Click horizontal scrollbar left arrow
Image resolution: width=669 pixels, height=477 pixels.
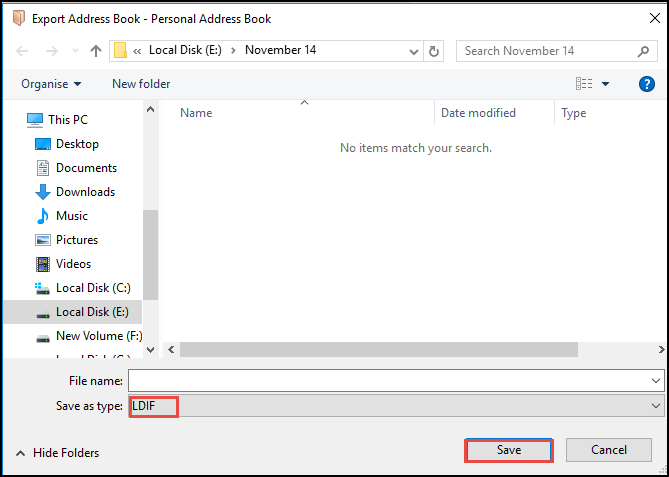[171, 349]
